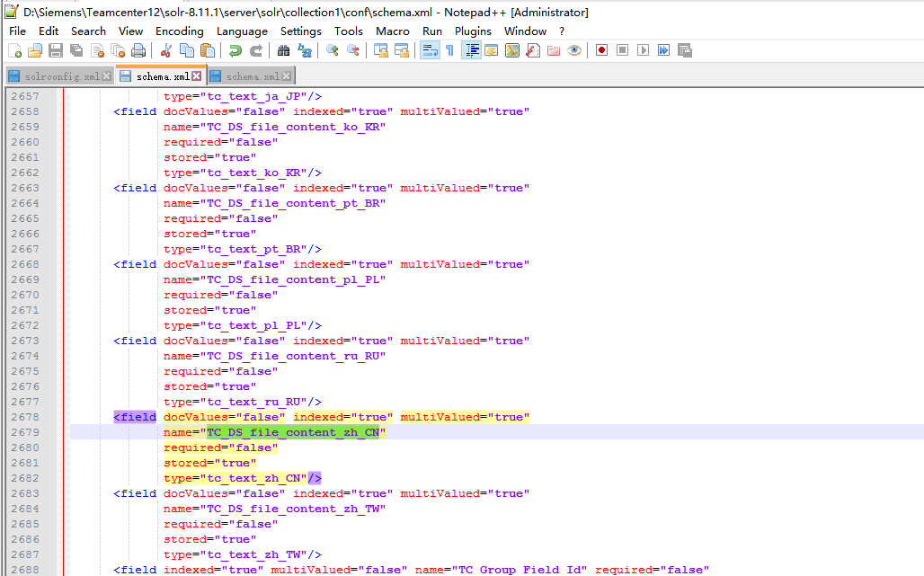
Task: Close the active schema.xml tab
Action: pyautogui.click(x=197, y=76)
